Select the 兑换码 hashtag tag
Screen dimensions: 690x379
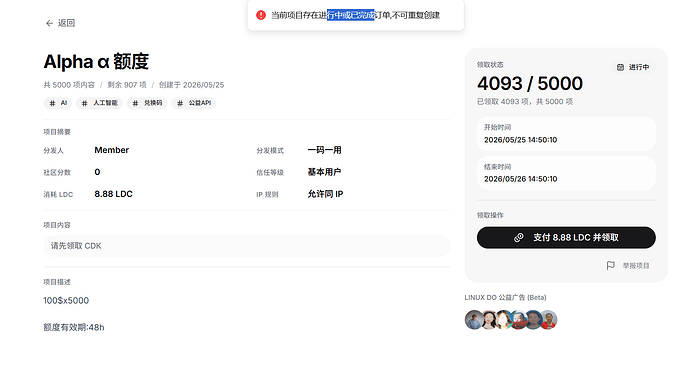(x=147, y=103)
